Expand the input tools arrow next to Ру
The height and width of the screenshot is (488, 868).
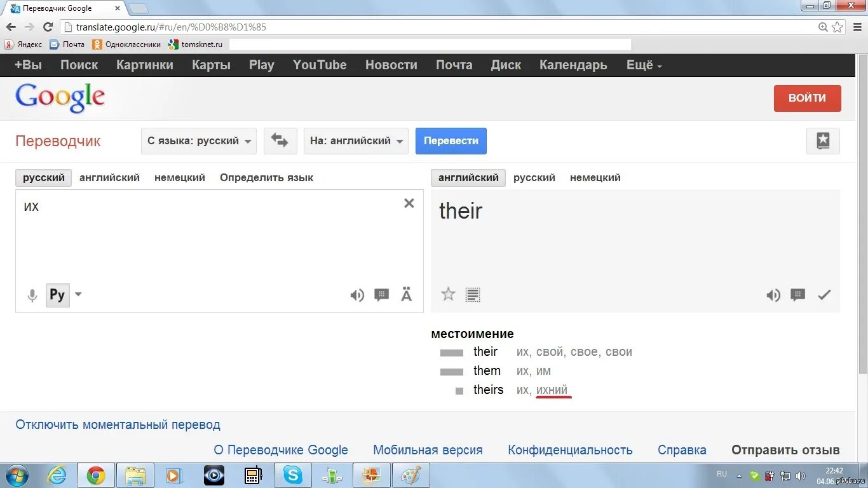[x=78, y=294]
